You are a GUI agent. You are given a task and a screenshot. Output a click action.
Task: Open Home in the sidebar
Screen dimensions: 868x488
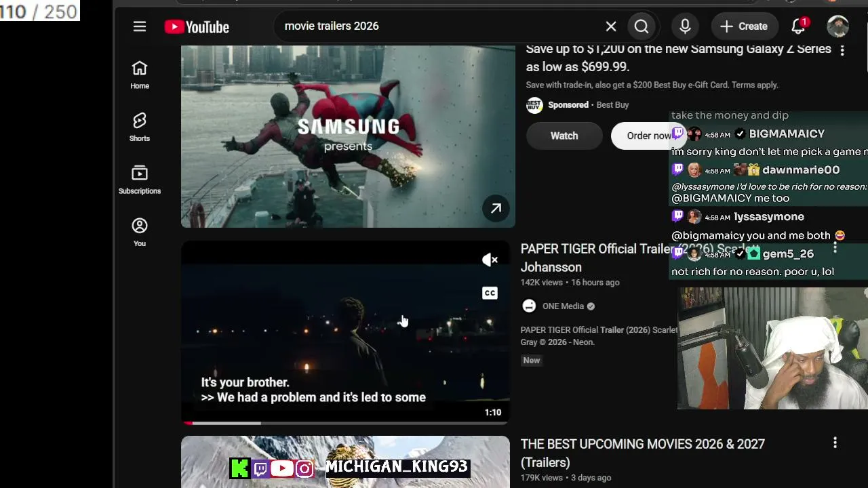[140, 75]
